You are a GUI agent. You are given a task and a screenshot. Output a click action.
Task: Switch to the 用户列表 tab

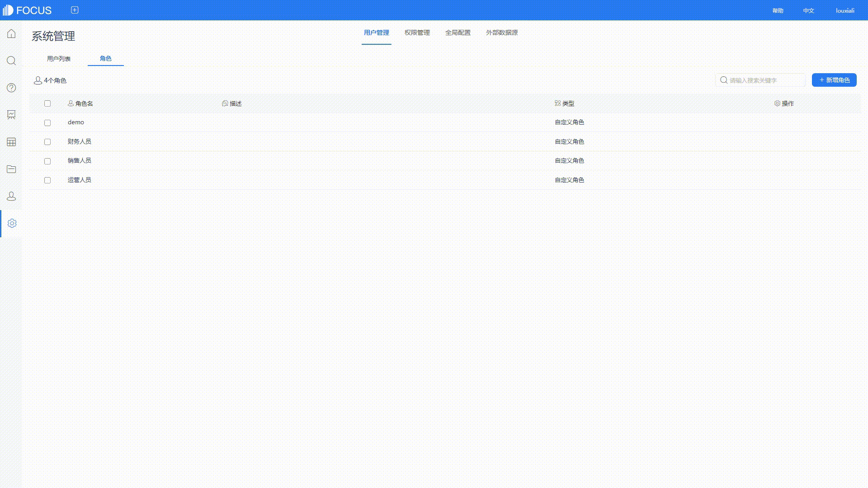(59, 58)
